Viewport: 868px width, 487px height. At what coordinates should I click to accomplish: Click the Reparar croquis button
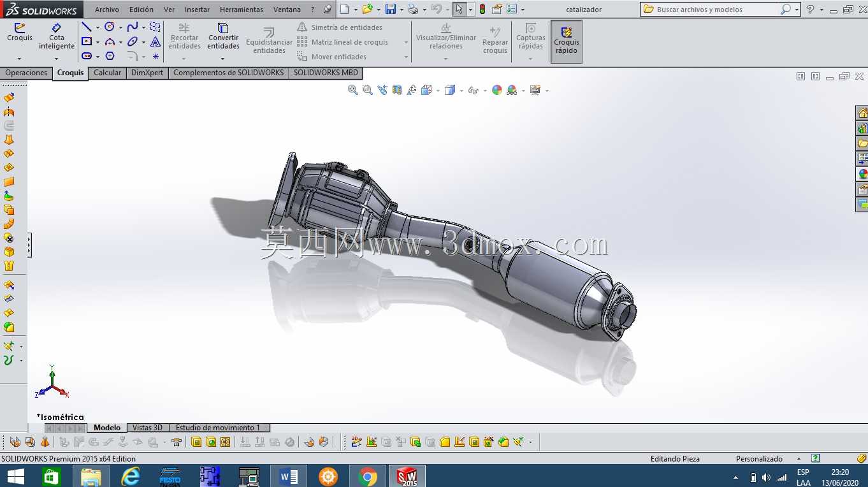tap(495, 40)
